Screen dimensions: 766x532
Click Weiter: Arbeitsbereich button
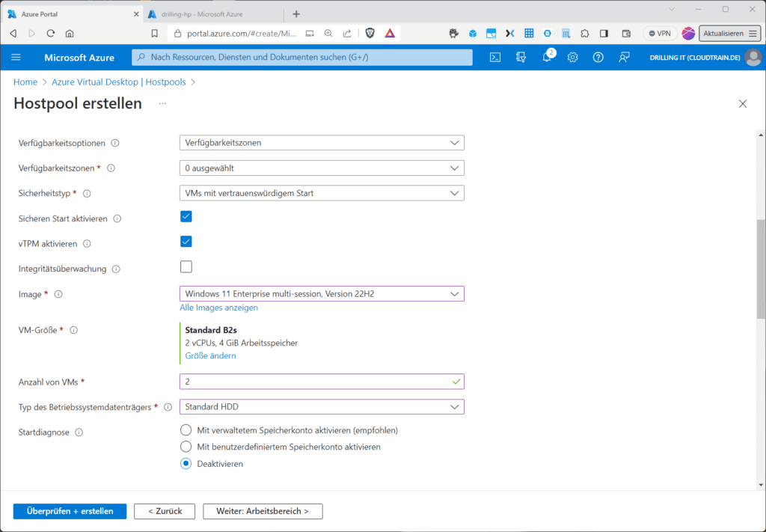263,511
